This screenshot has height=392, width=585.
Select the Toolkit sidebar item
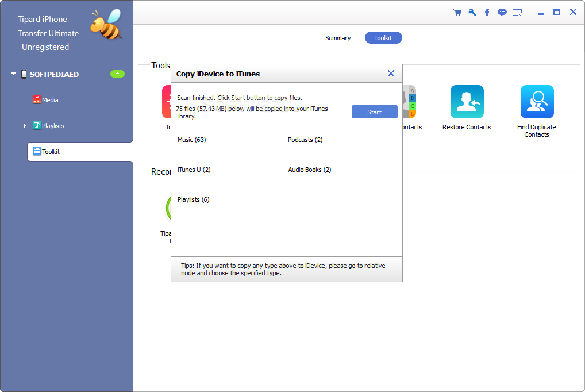[80, 152]
